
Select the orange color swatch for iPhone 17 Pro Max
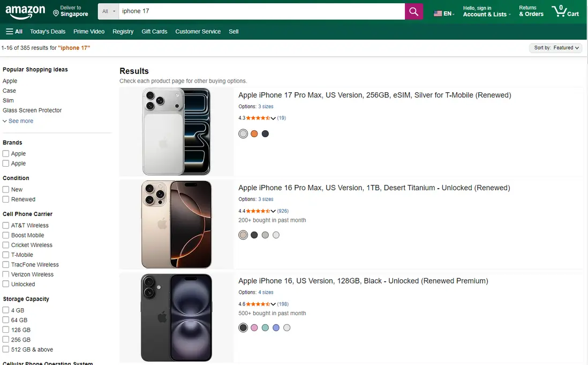(254, 133)
